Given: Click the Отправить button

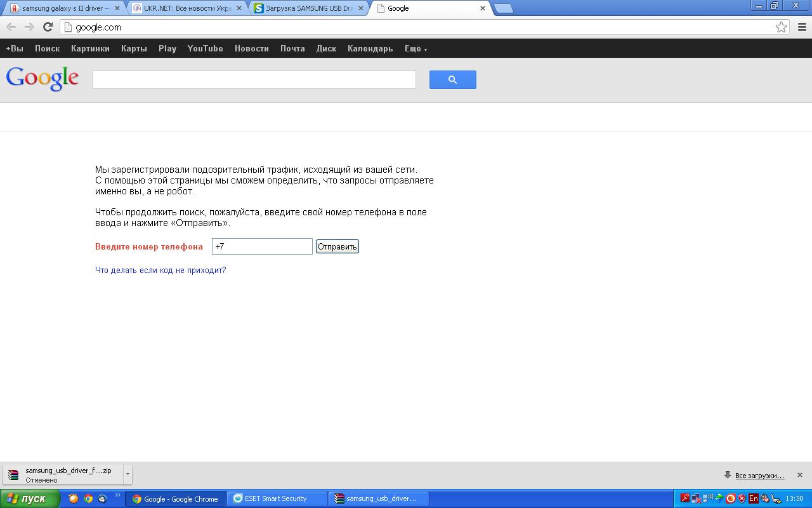Looking at the screenshot, I should [x=337, y=246].
